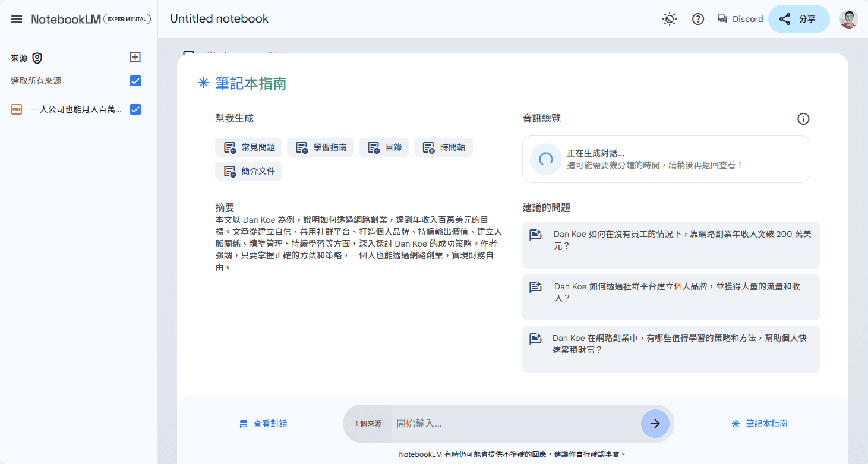This screenshot has height=464, width=868.
Task: Click the 建議的問題 heading
Action: (x=547, y=207)
